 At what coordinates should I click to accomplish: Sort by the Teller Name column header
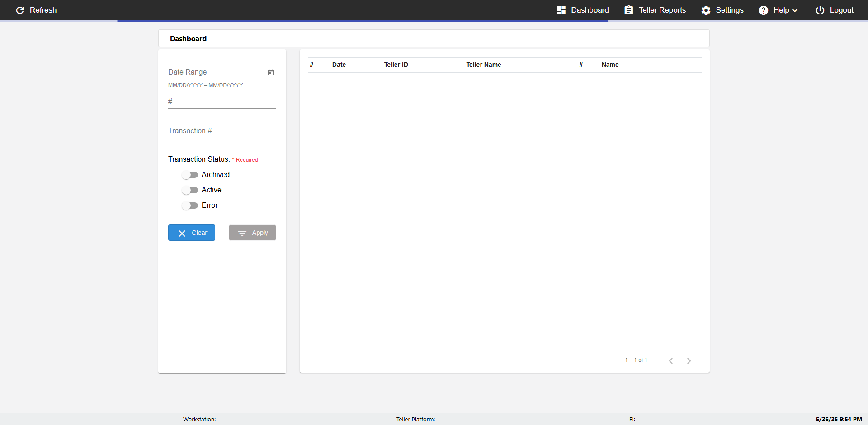(x=484, y=65)
